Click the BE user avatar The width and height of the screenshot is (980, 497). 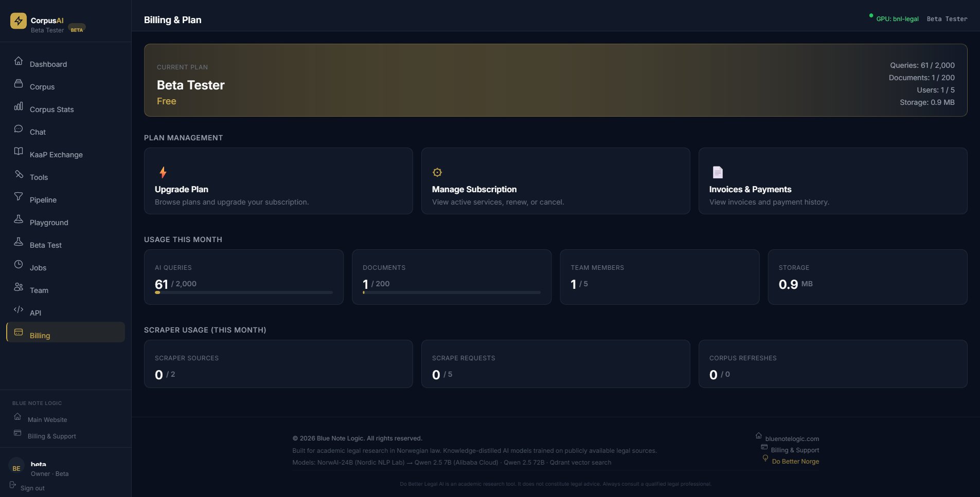(16, 468)
